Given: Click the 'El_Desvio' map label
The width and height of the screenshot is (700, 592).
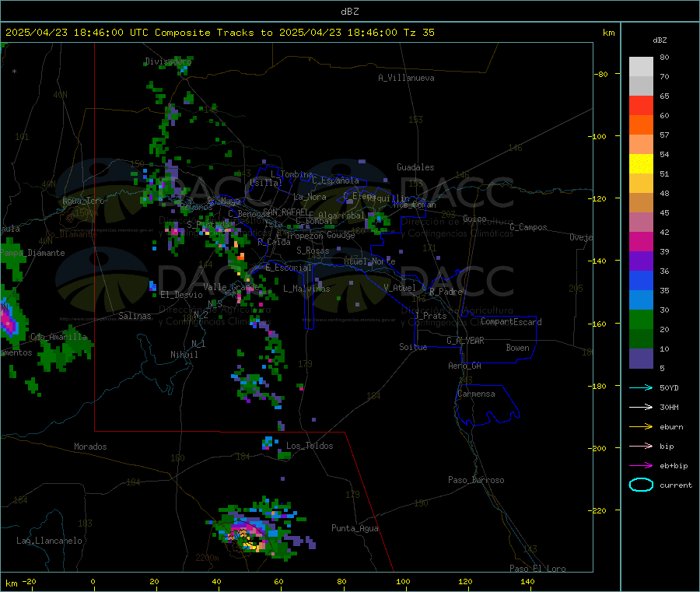Looking at the screenshot, I should coord(181,295).
